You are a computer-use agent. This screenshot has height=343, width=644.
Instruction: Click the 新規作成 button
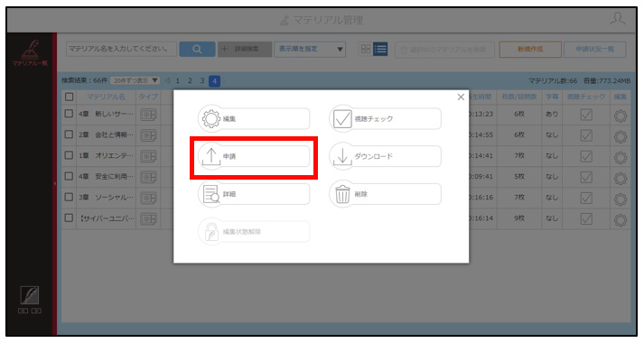[530, 50]
